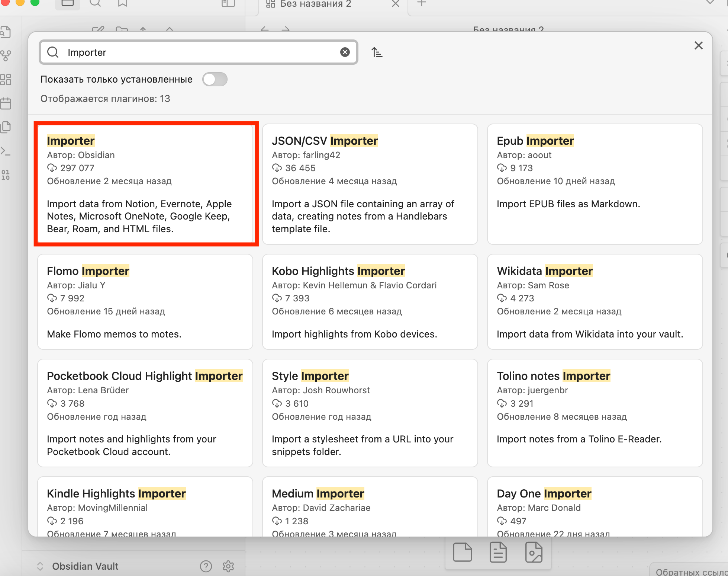Image resolution: width=728 pixels, height=576 pixels.
Task: Focus the plugin search field
Action: [198, 52]
